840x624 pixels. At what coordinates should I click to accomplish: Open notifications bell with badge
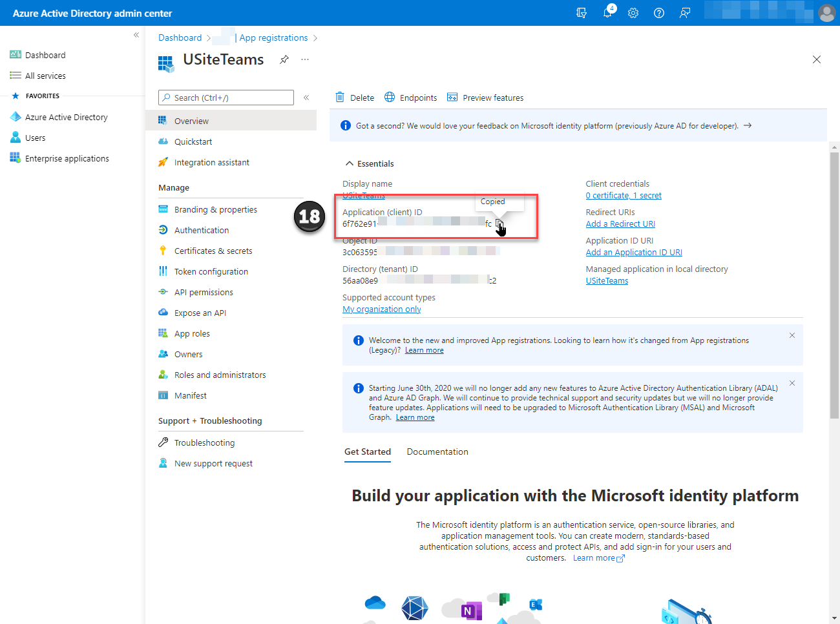pyautogui.click(x=608, y=12)
